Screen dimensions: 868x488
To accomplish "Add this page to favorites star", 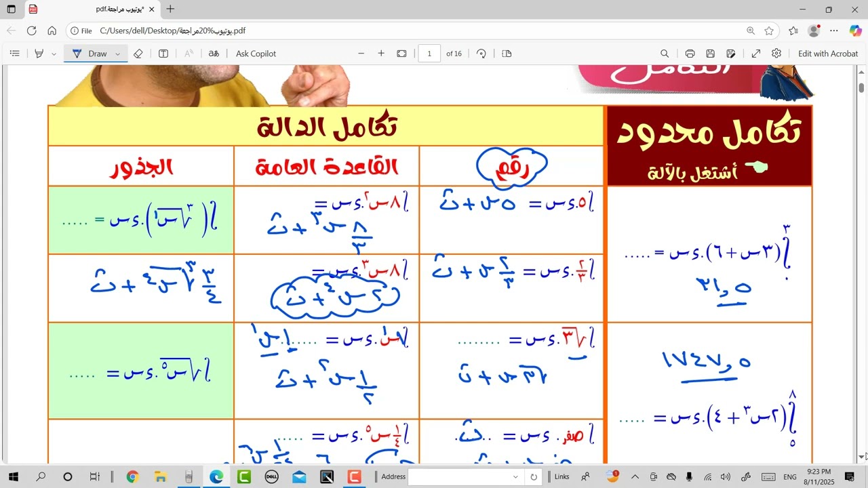I will pyautogui.click(x=769, y=30).
